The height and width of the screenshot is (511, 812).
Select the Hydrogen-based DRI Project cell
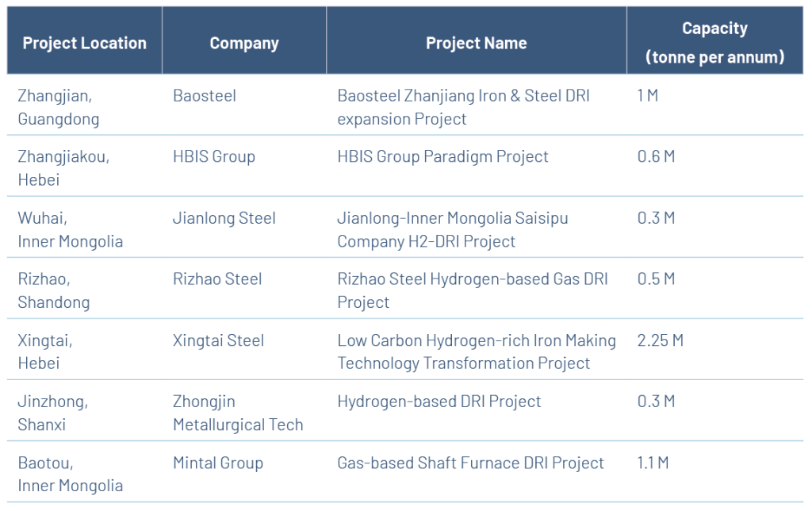coord(439,401)
